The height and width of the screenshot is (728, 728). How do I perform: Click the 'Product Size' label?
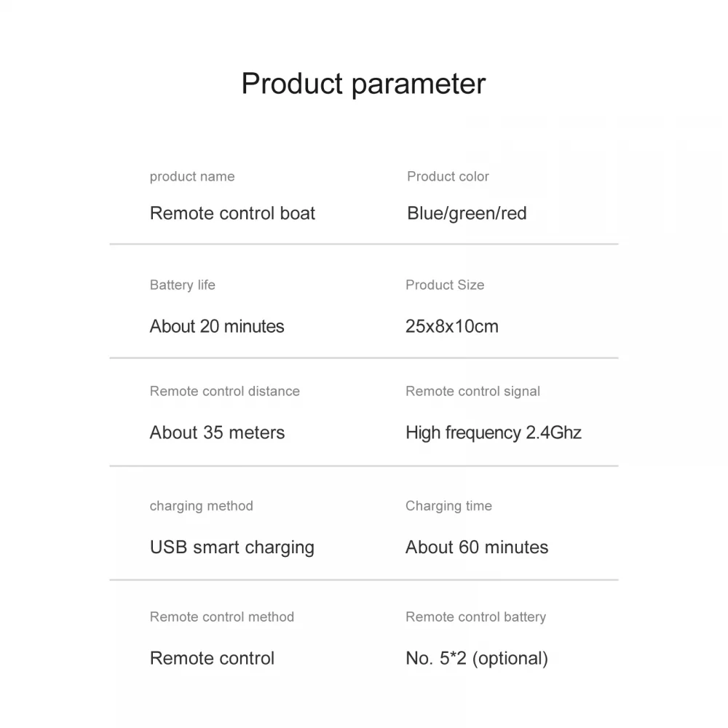(x=445, y=285)
